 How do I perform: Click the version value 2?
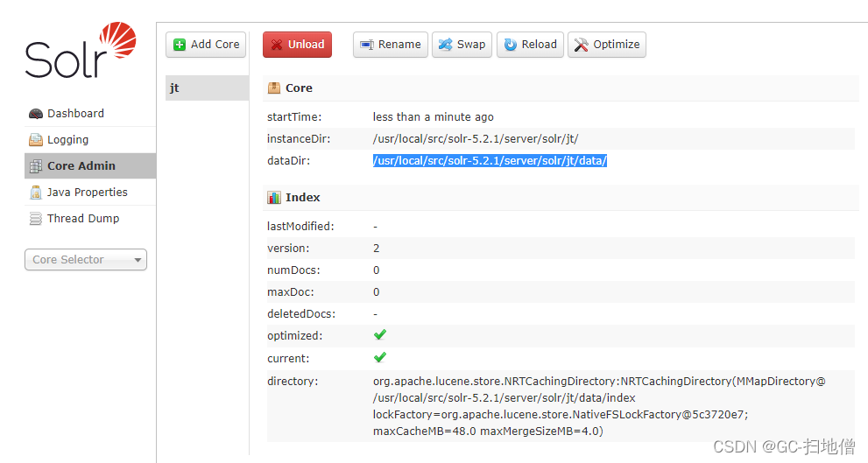377,249
